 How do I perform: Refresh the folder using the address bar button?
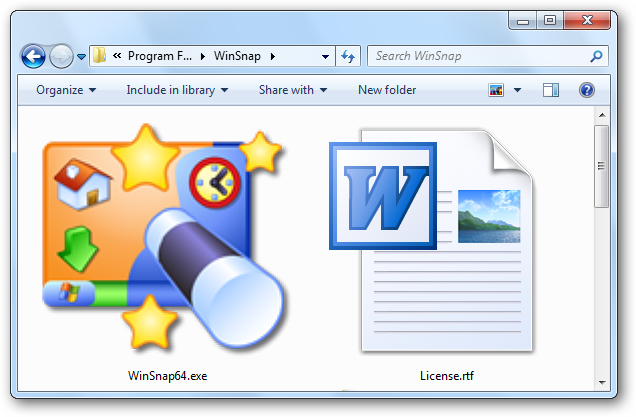[349, 57]
